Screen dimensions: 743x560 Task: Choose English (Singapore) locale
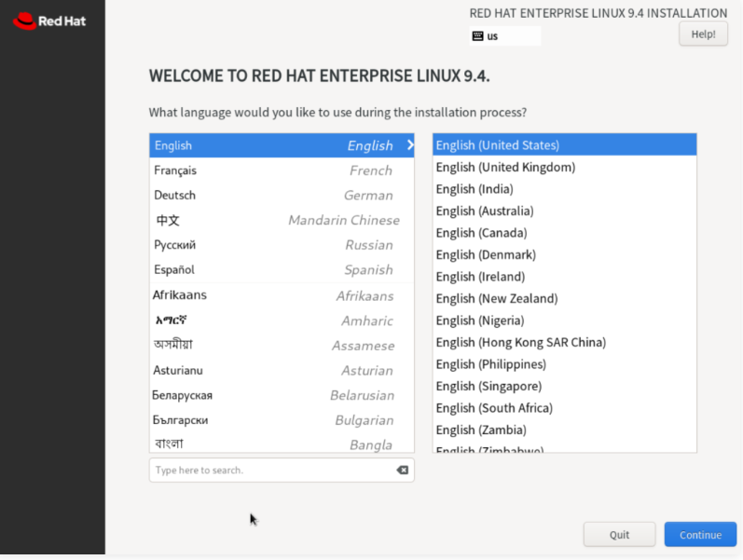(564, 386)
